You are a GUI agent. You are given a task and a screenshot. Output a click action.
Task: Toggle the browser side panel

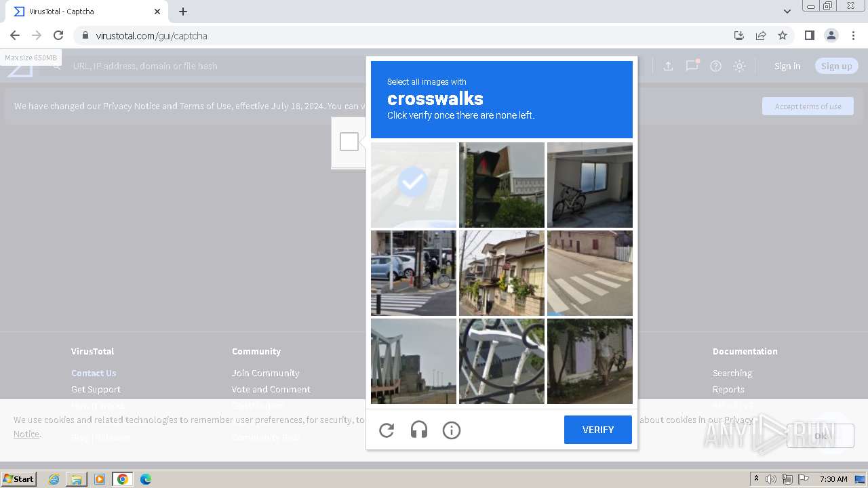809,35
